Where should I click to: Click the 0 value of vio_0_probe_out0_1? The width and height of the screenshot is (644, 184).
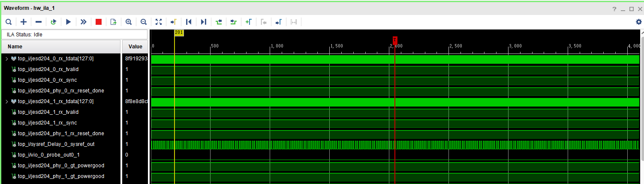pyautogui.click(x=126, y=155)
